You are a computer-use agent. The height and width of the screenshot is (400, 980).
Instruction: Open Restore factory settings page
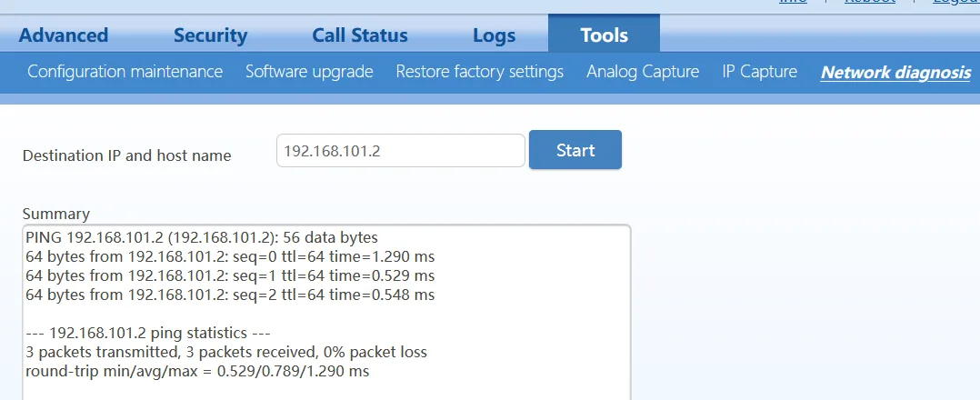(479, 72)
